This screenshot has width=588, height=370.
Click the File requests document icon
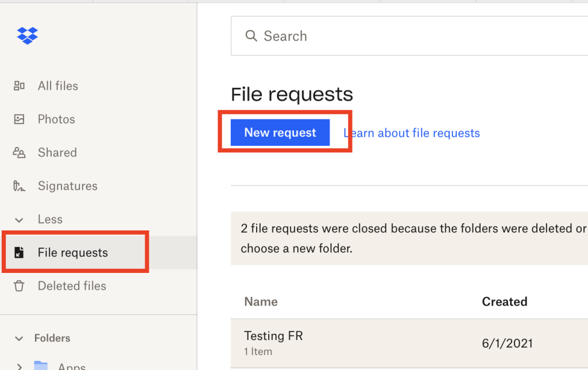point(20,252)
